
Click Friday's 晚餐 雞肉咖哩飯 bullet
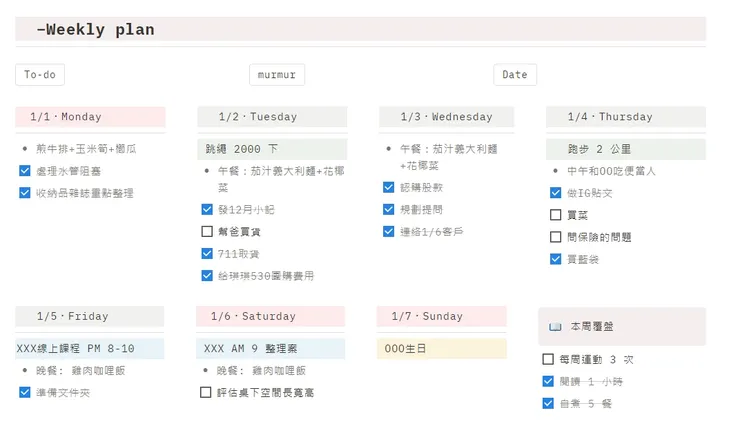click(x=81, y=371)
